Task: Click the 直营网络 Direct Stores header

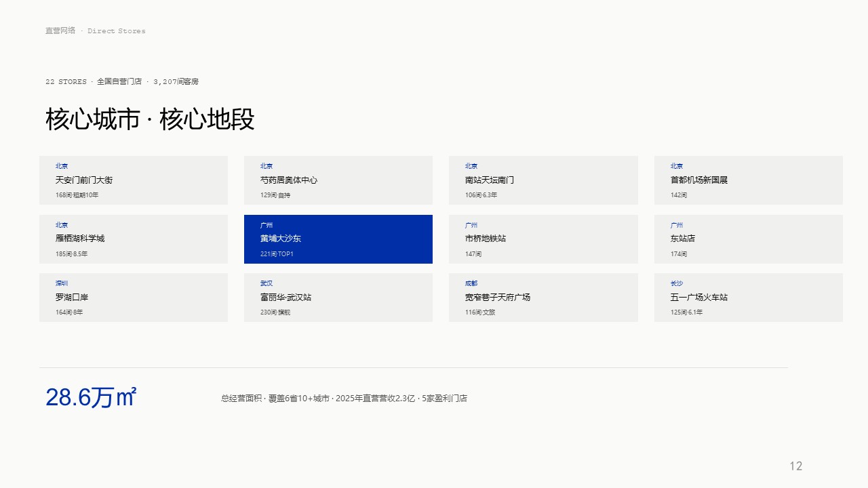Action: 96,31
